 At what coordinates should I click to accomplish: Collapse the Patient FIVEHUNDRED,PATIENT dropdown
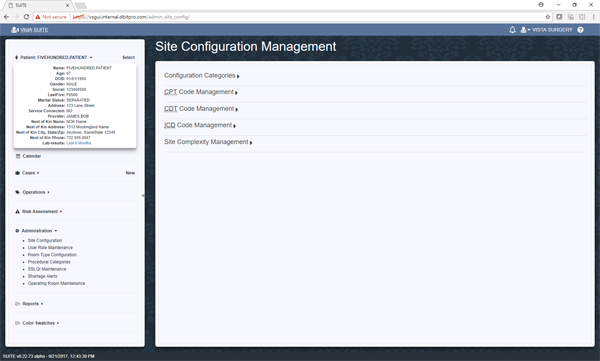tap(54, 57)
